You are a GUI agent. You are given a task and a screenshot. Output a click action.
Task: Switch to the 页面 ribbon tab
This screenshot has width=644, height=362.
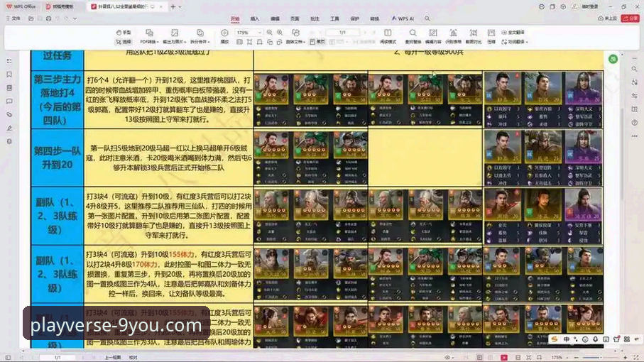pyautogui.click(x=295, y=19)
